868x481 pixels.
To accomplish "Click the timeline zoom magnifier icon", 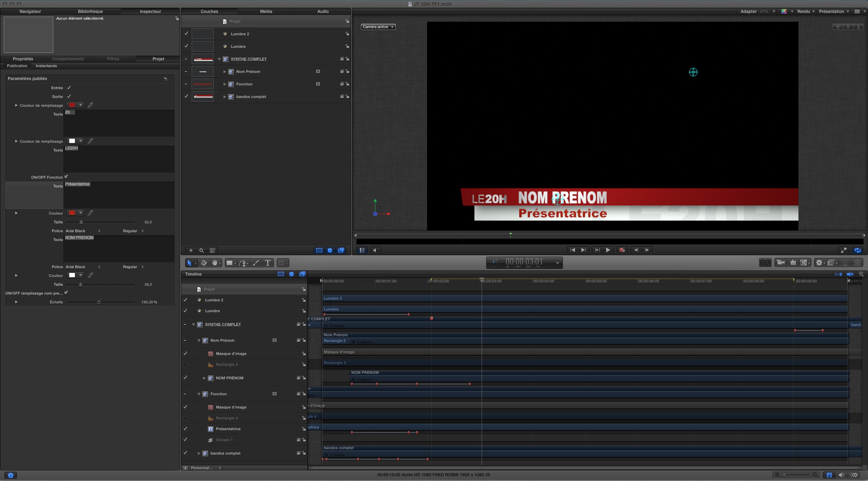I will (x=861, y=274).
